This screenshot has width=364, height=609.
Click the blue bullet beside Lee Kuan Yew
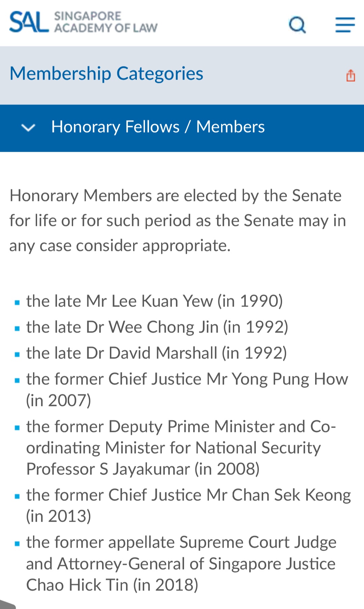17,302
